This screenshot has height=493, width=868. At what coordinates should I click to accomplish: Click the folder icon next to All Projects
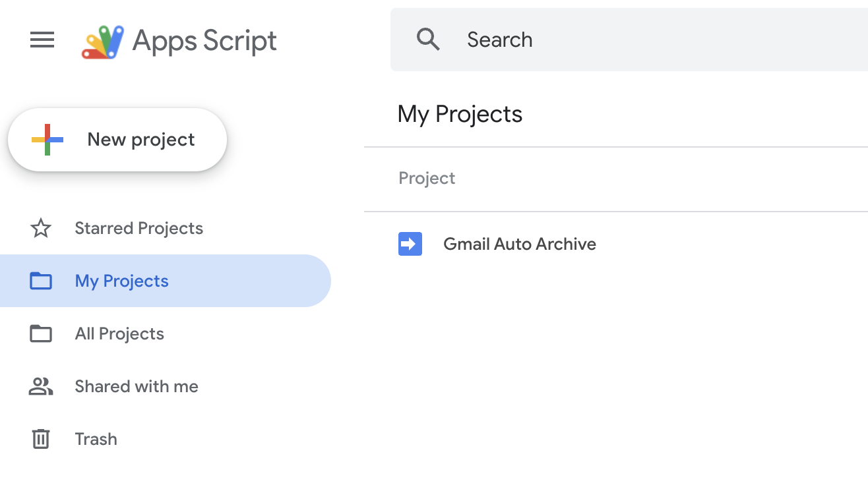pyautogui.click(x=41, y=333)
